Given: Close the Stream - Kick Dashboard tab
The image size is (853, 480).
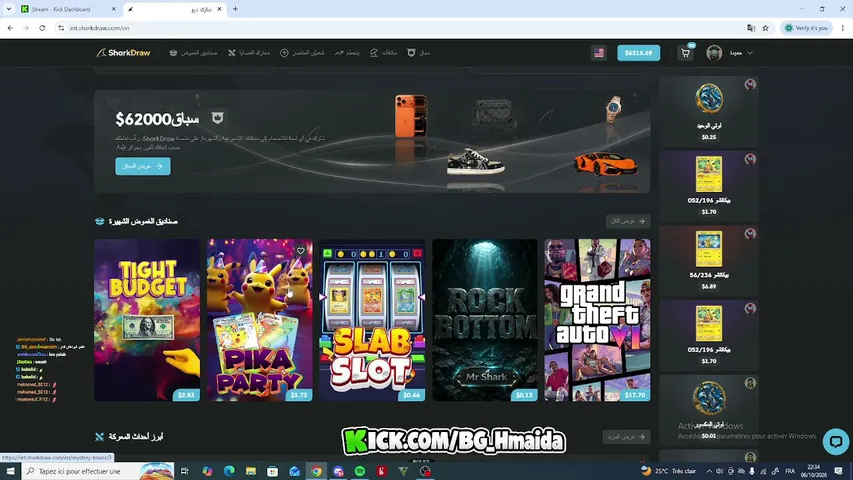Looking at the screenshot, I should click(x=113, y=9).
